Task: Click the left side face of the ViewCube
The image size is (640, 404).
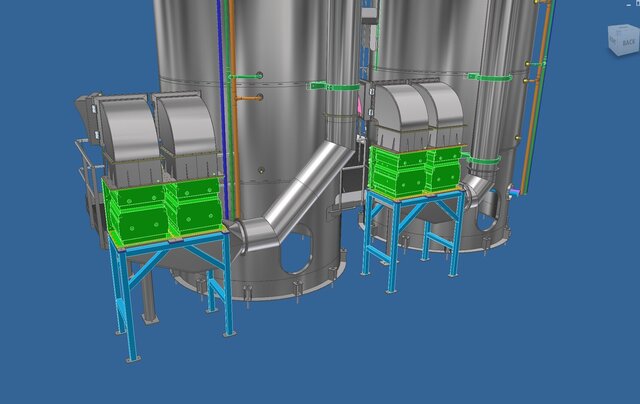Action: tap(612, 41)
